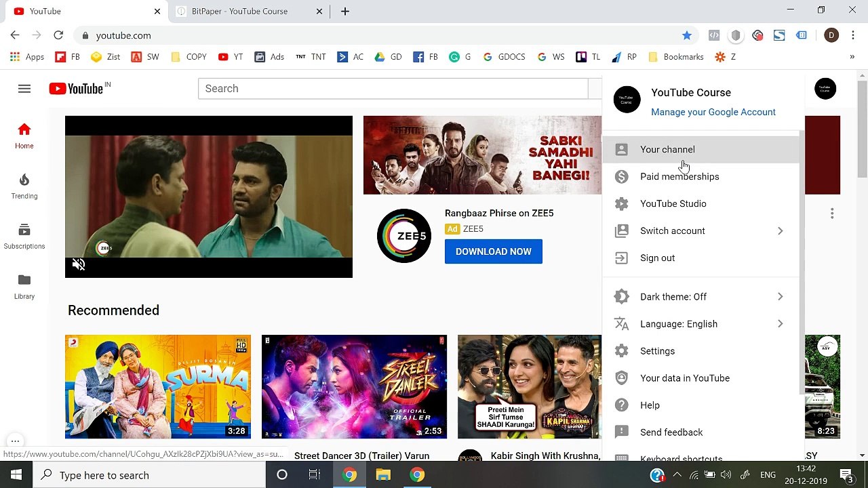Click the taskbar volume icon

coord(726,475)
